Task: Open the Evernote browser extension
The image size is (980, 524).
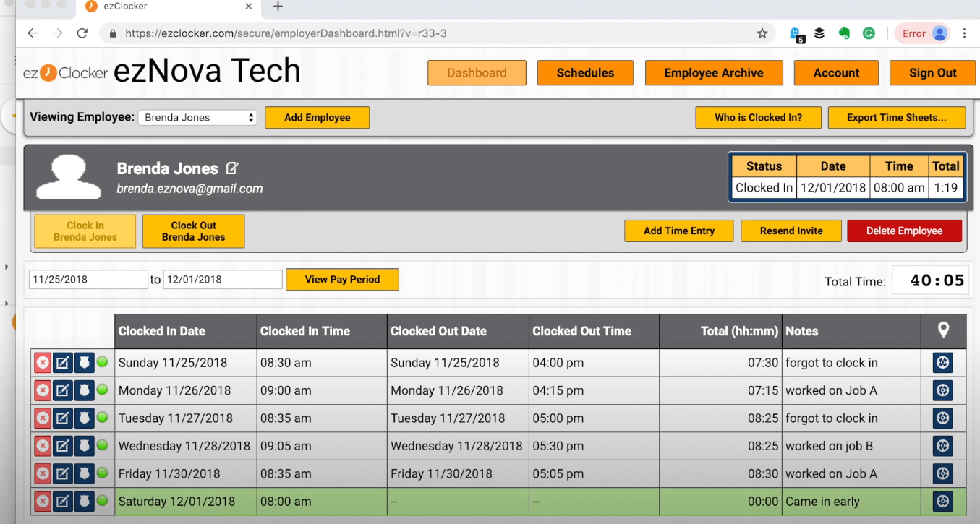Action: (x=844, y=33)
